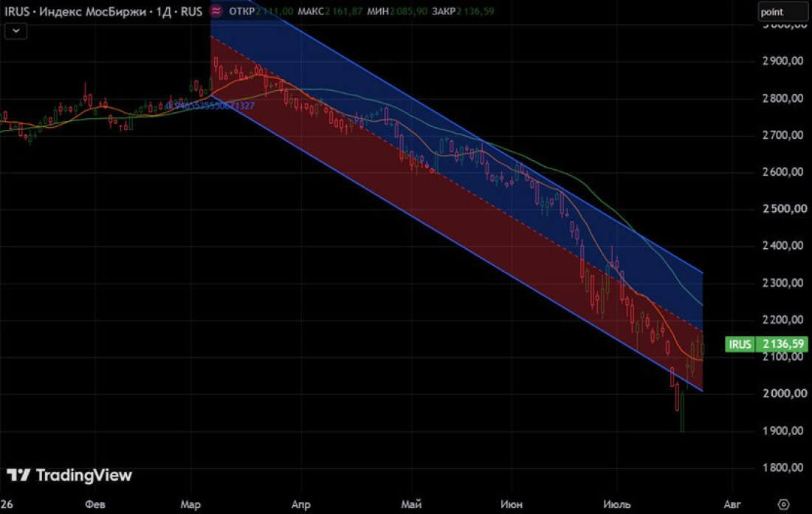Collapse the legend using the chevron button
Screen dimensions: 812x514
pos(16,31)
